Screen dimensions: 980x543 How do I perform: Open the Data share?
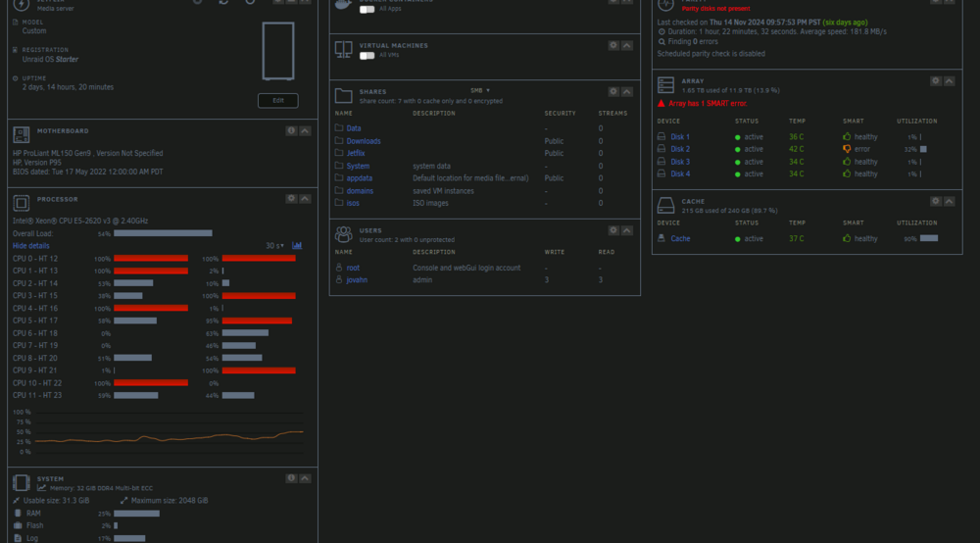pyautogui.click(x=354, y=128)
